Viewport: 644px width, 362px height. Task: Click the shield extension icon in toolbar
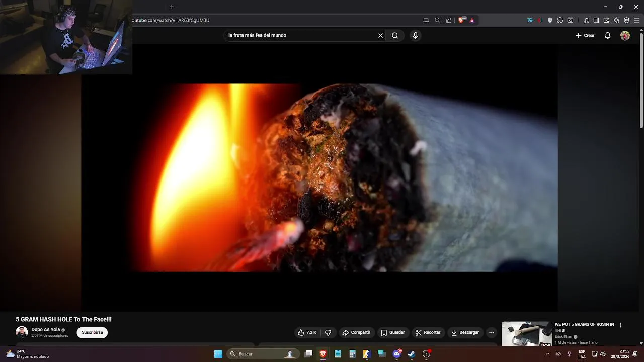(x=550, y=20)
